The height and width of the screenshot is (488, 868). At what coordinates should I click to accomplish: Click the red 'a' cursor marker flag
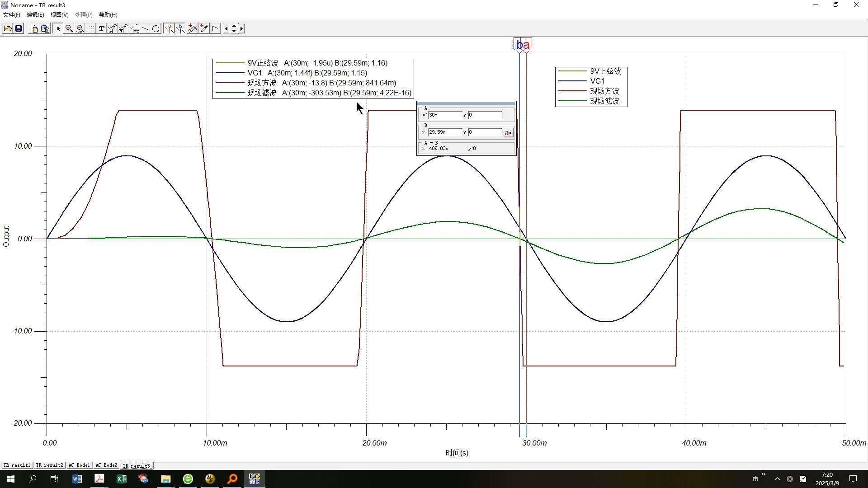(x=527, y=45)
